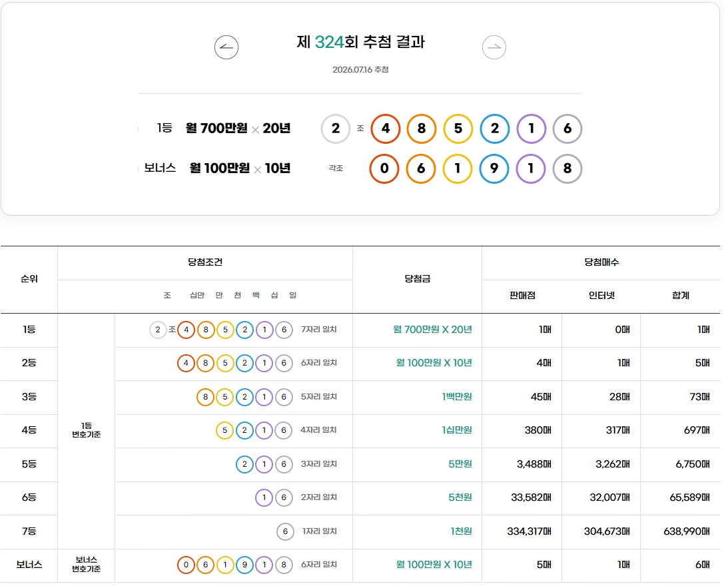Viewport: 724px width, 588px height.
Task: Click the red 4 ball in 1등 banner
Action: [x=385, y=129]
